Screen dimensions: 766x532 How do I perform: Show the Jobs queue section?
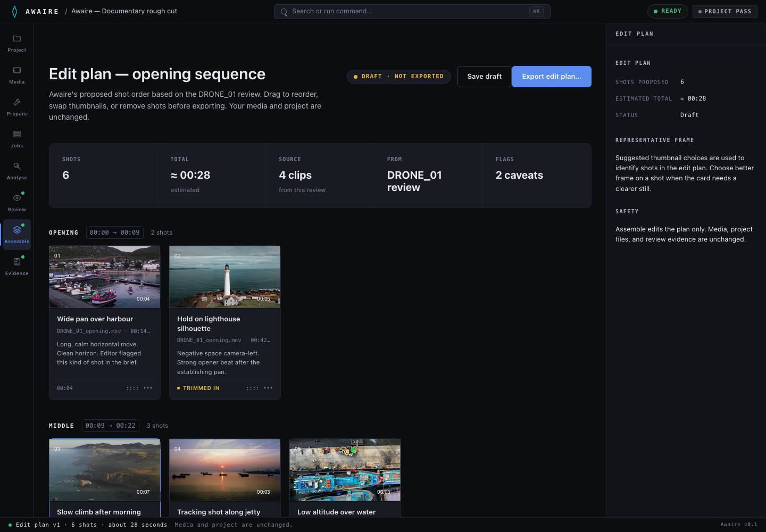[x=17, y=139]
